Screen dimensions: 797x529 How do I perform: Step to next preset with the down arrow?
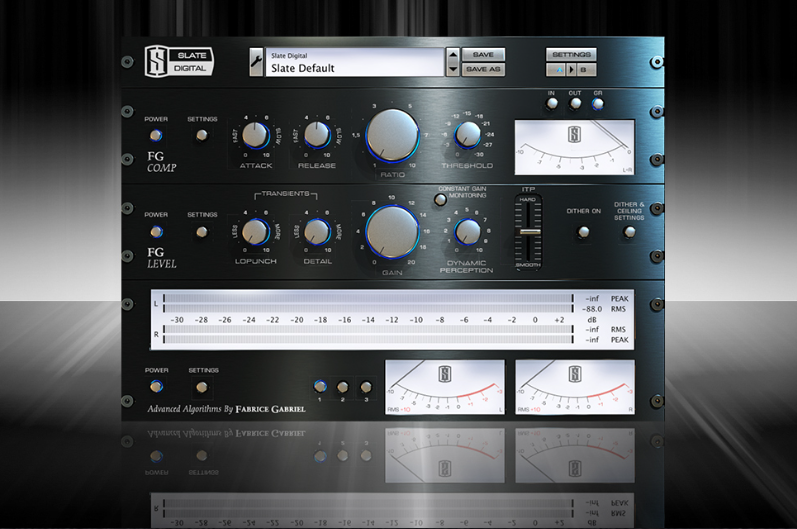coord(452,70)
